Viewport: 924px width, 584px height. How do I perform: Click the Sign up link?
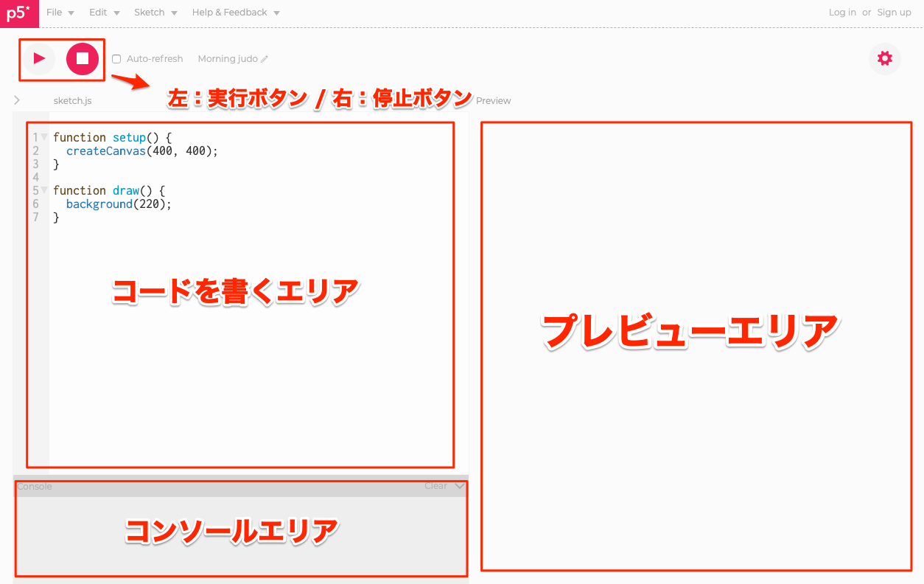[x=894, y=13]
